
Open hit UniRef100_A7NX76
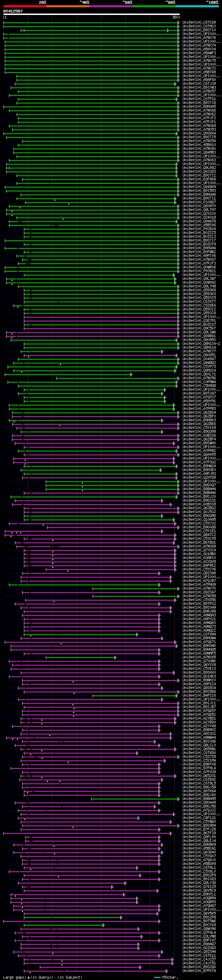[199, 38]
